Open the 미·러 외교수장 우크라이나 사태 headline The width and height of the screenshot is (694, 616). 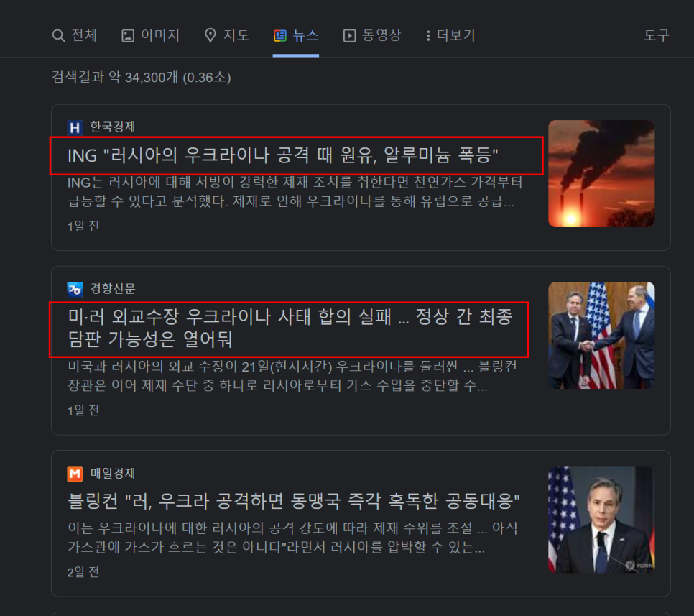point(290,328)
